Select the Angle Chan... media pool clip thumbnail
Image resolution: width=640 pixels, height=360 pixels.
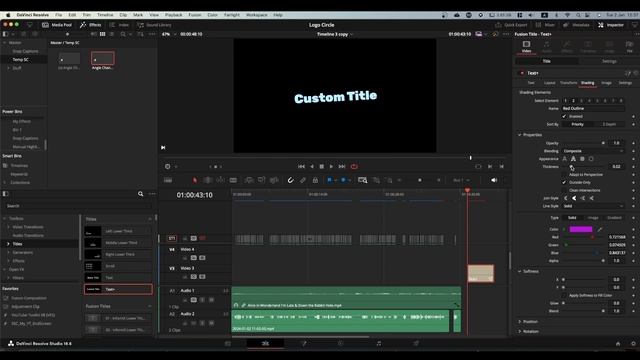point(102,58)
